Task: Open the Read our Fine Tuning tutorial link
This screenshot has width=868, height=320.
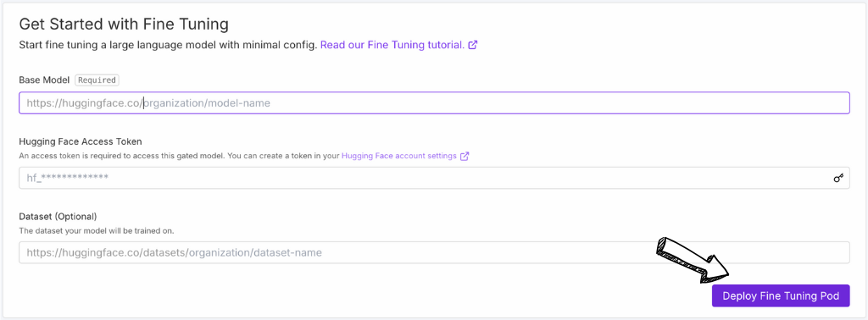Action: pyautogui.click(x=392, y=46)
